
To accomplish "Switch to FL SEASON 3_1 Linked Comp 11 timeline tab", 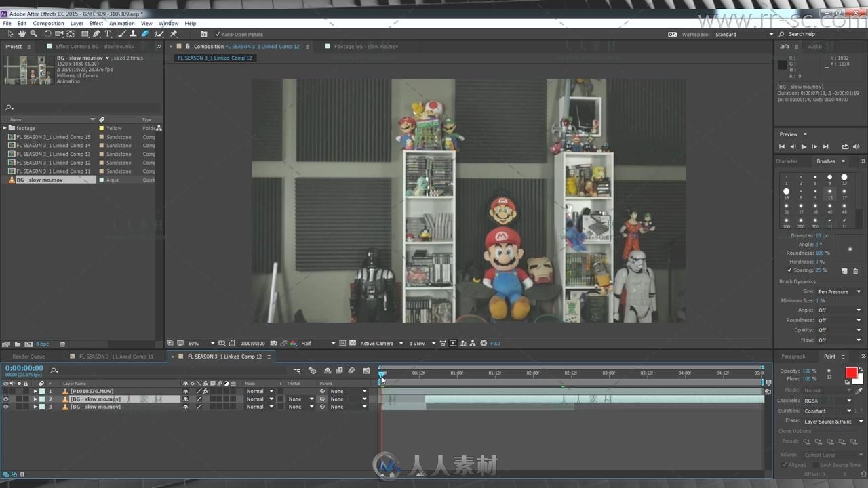I will [116, 356].
